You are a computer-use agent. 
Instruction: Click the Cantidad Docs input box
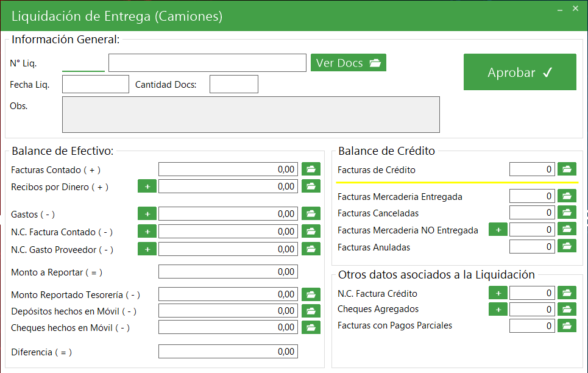[233, 84]
